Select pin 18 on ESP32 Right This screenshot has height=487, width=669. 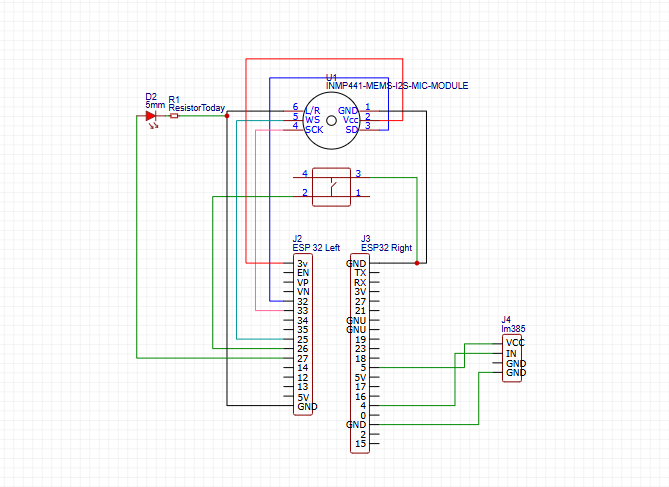click(361, 359)
